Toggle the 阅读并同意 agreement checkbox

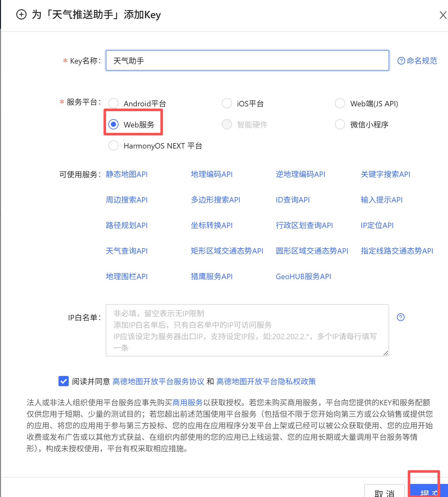pos(64,381)
